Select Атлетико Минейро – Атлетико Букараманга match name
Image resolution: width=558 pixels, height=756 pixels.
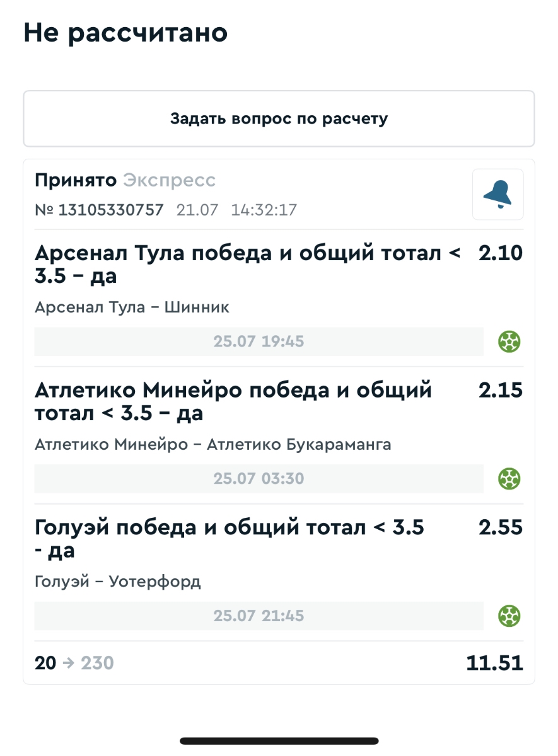point(213,444)
